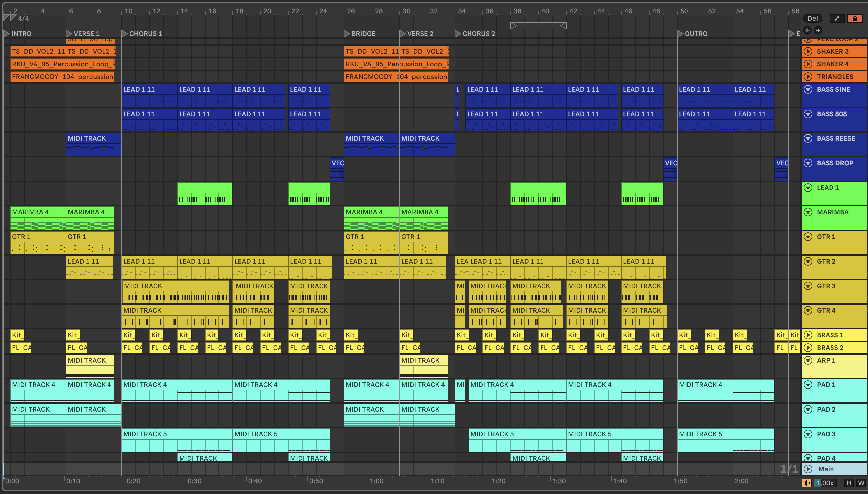
Task: Unfold the LEAD 1 track
Action: pos(808,188)
